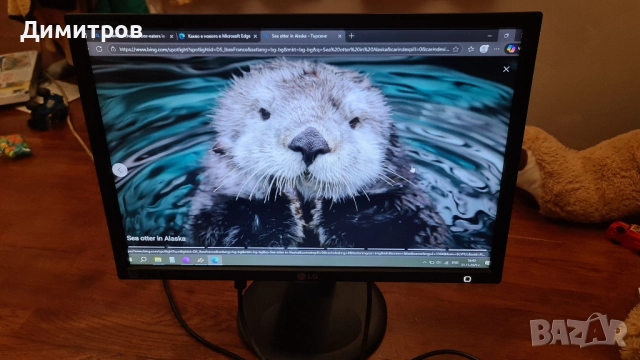
Task: Close the Microsoft Edge what's new tab
Action: [255, 36]
